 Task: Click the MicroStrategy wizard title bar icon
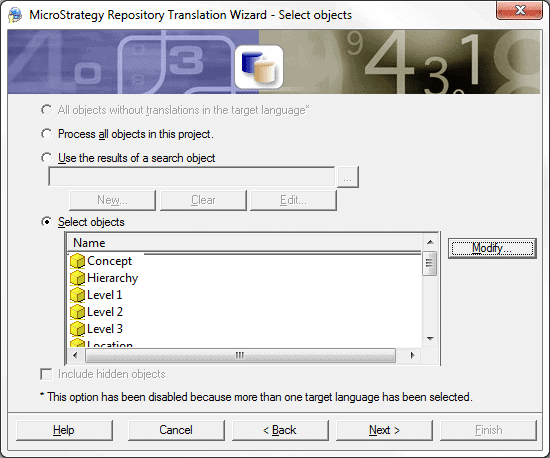[x=15, y=15]
